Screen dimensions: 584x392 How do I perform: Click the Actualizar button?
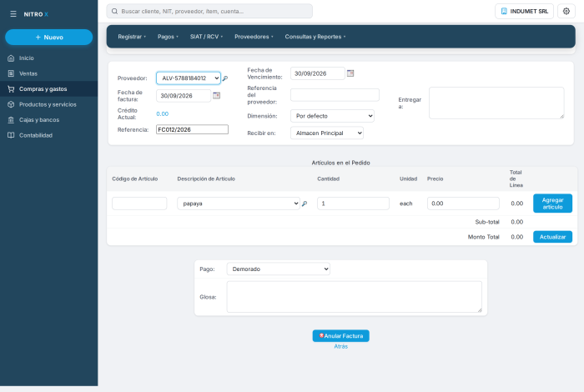tap(552, 237)
